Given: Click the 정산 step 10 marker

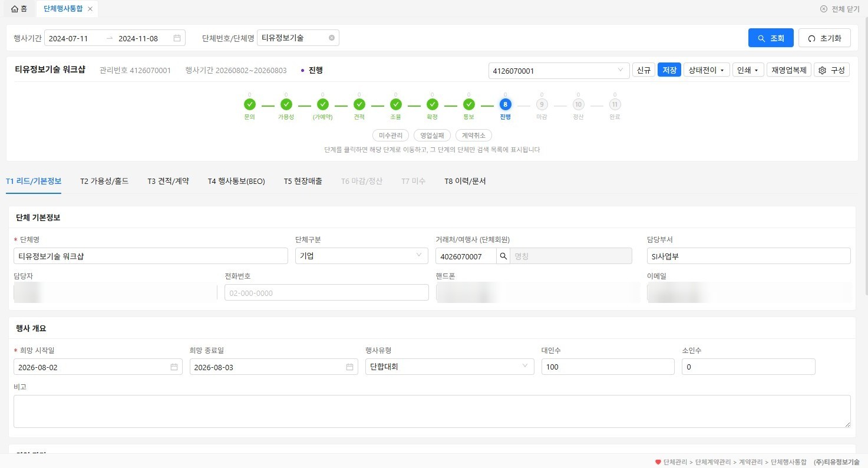Looking at the screenshot, I should point(578,104).
